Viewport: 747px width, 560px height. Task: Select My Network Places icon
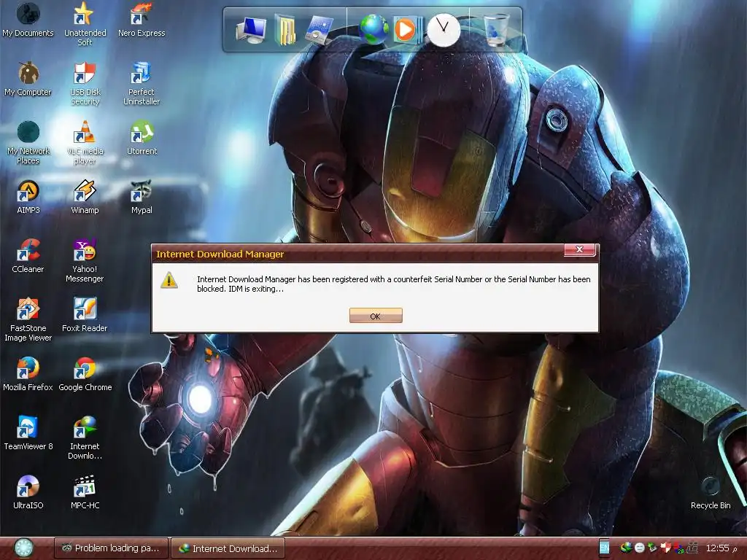pyautogui.click(x=28, y=143)
